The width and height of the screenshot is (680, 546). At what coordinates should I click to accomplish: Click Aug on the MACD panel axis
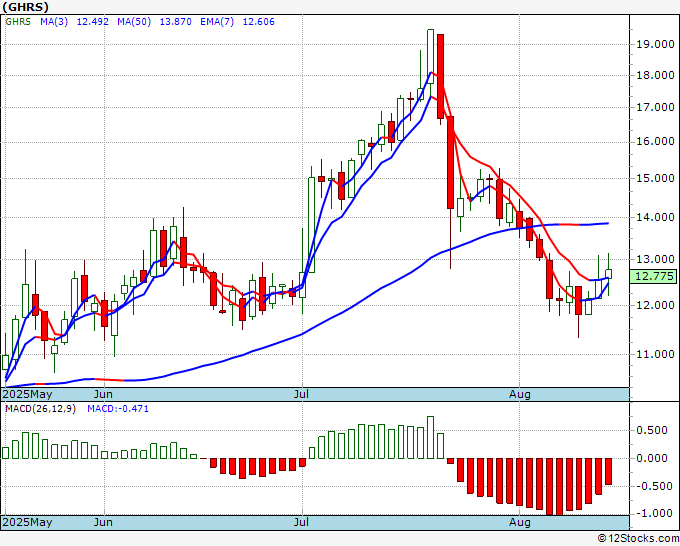(520, 522)
